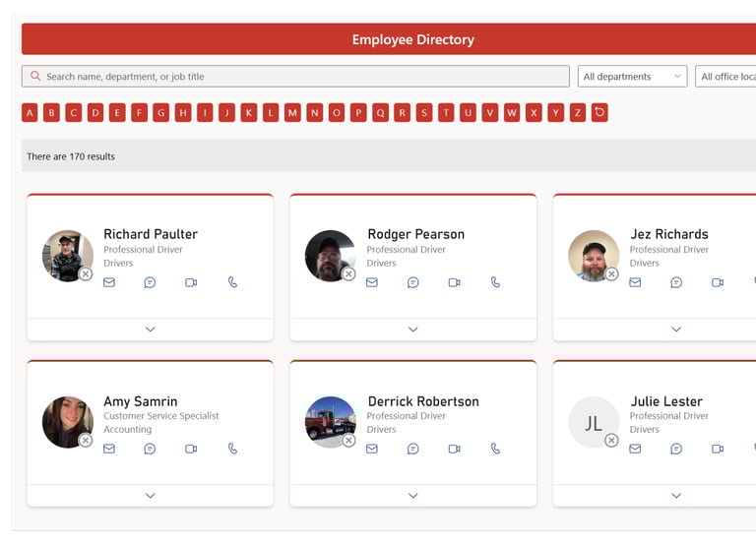Filter employees by letter D

click(95, 113)
